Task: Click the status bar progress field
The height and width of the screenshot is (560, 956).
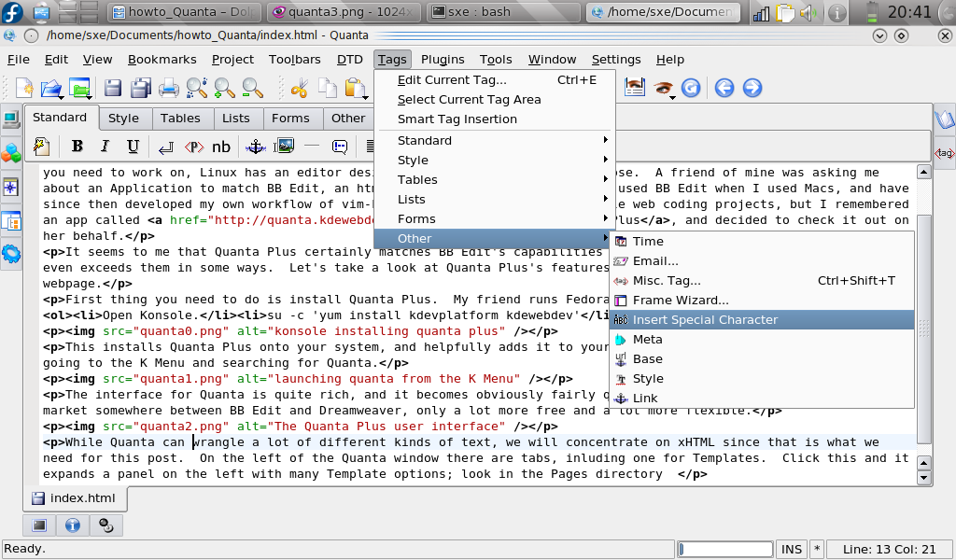Action: pyautogui.click(x=724, y=549)
